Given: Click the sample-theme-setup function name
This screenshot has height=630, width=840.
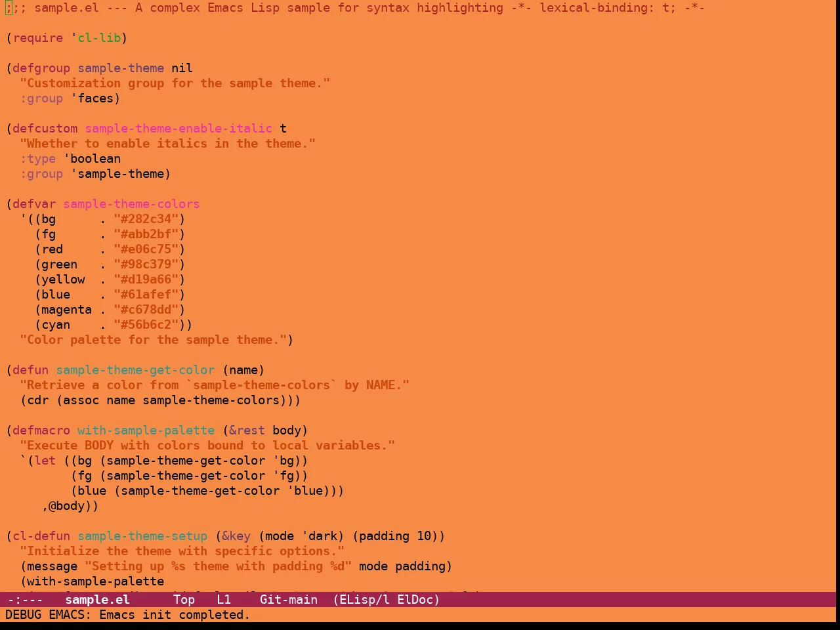Looking at the screenshot, I should point(142,536).
